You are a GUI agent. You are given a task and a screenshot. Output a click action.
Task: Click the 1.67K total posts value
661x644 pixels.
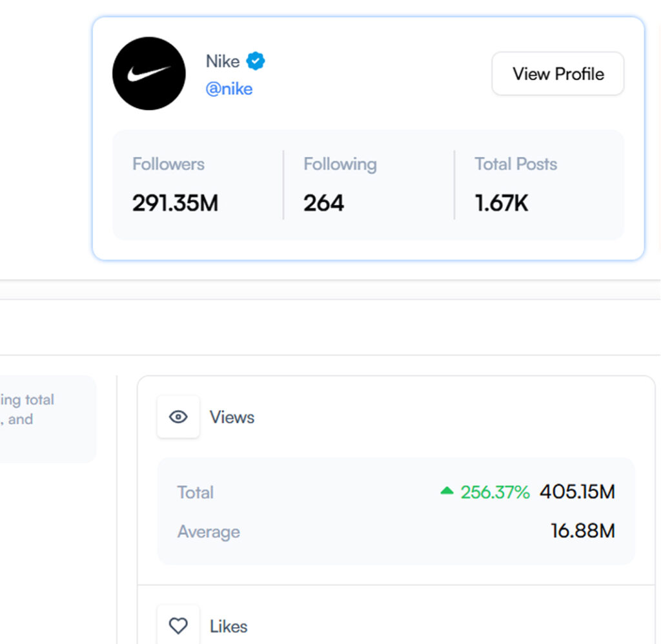[x=501, y=203]
